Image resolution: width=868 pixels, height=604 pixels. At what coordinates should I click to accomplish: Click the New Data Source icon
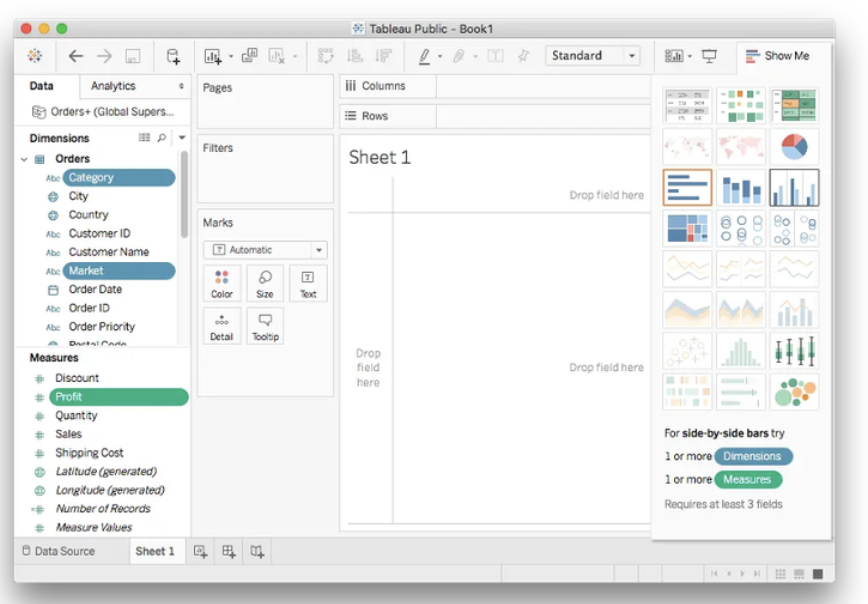pos(173,56)
